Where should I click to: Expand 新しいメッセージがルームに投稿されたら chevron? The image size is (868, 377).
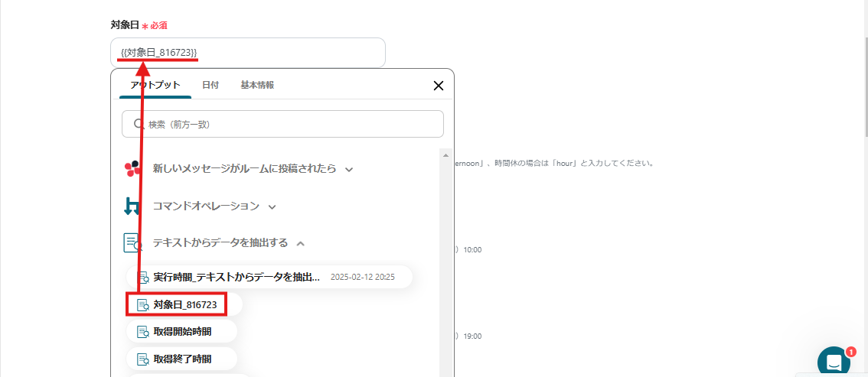pyautogui.click(x=349, y=170)
